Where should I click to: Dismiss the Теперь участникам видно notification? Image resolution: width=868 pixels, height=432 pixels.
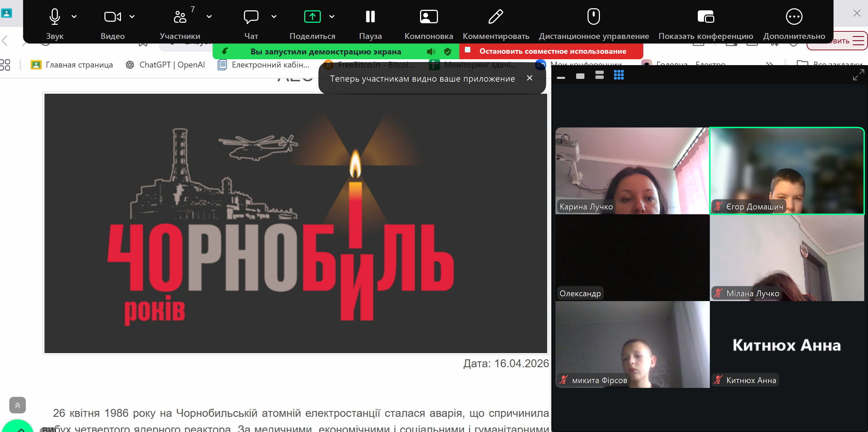530,78
